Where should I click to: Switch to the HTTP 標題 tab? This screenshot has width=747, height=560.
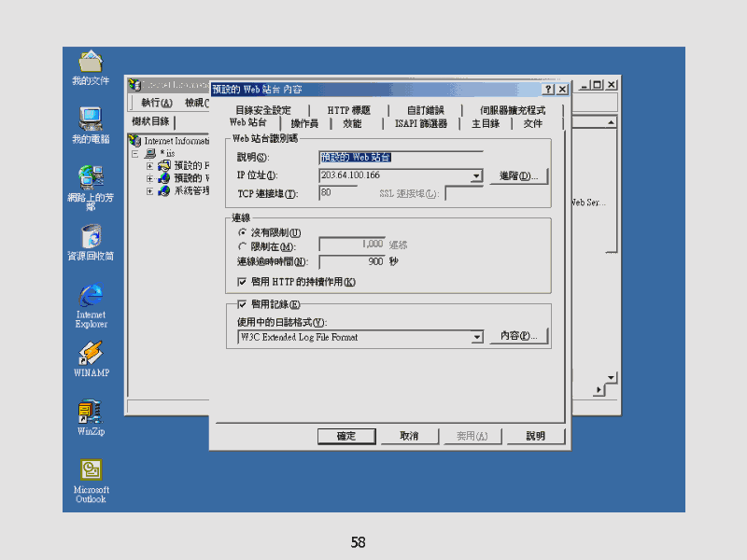(x=348, y=110)
